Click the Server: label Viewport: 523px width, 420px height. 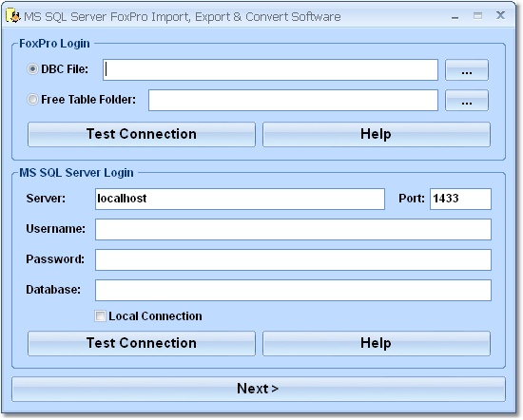[x=46, y=199]
